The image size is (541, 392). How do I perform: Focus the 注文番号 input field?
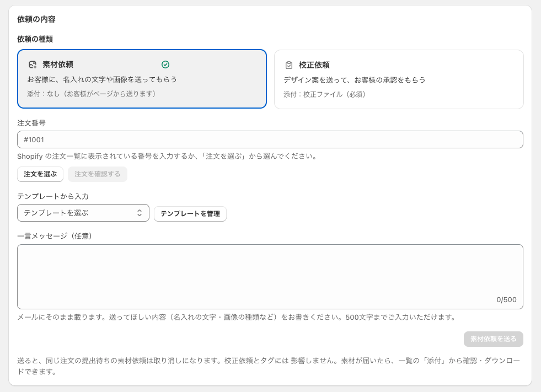tap(270, 139)
